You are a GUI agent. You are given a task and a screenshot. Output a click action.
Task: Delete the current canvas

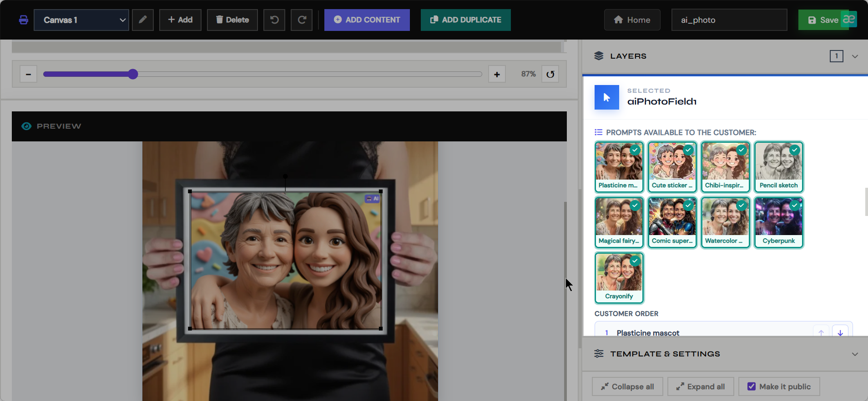click(x=232, y=20)
